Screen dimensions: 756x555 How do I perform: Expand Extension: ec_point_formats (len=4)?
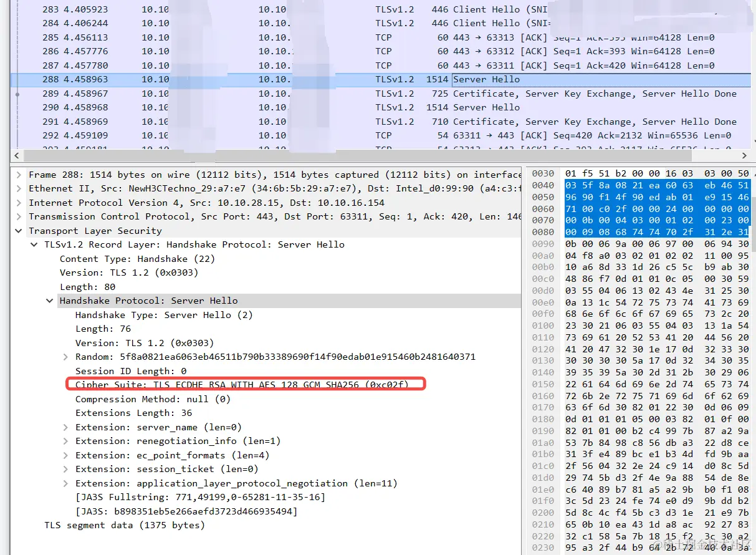(x=65, y=455)
